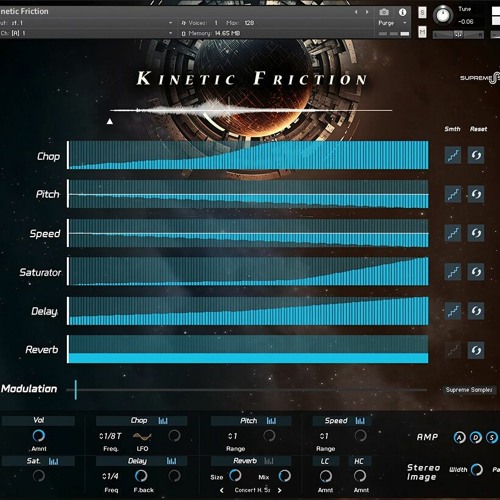Select the next reverb impulse arrow
Image resolution: width=500 pixels, height=500 pixels.
(279, 490)
